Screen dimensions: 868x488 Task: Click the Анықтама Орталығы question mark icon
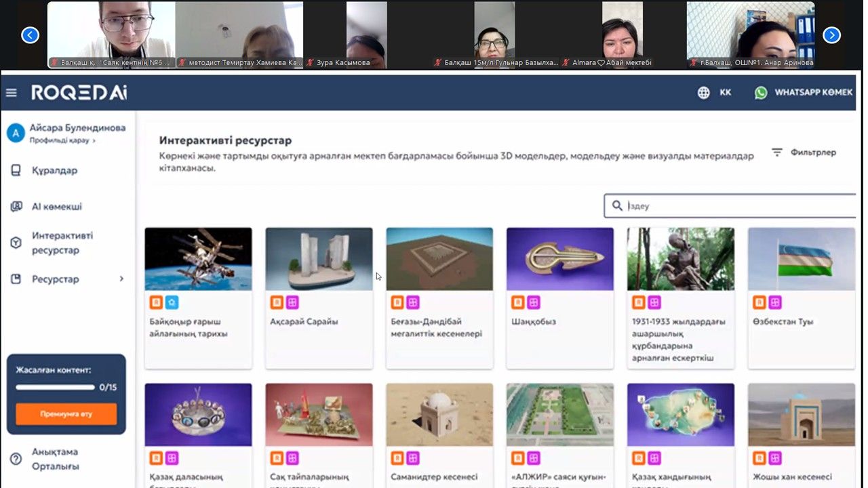(x=16, y=460)
